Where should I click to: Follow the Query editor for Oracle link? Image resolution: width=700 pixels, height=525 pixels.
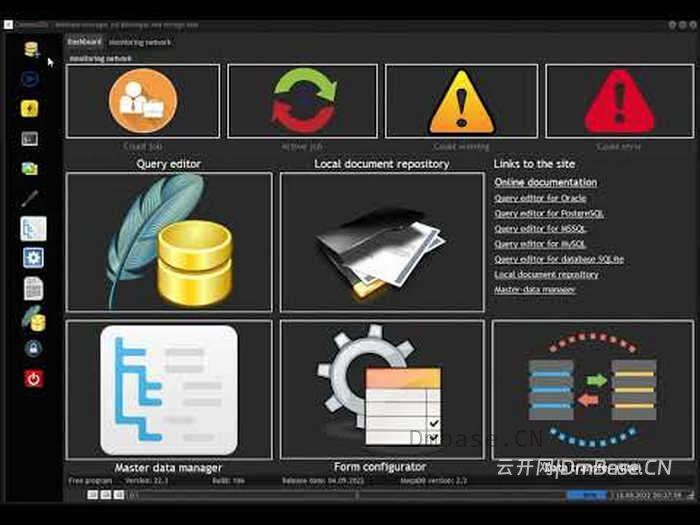click(x=540, y=198)
